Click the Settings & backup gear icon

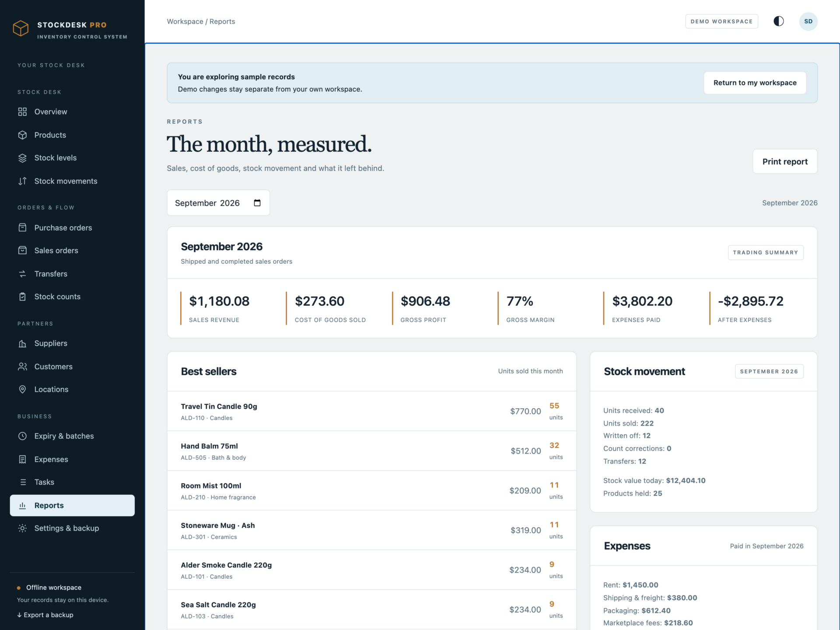tap(22, 528)
